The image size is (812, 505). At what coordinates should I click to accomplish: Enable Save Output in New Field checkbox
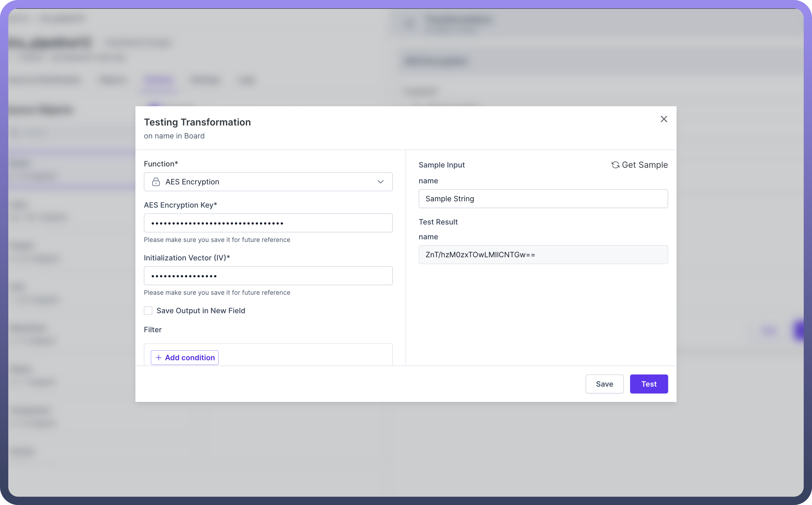pyautogui.click(x=148, y=311)
